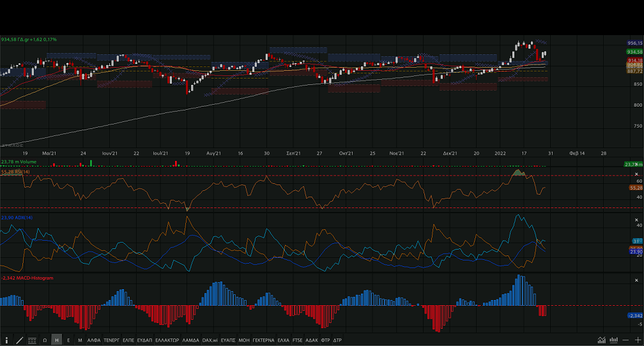644x346 pixels.
Task: Select the FTSE ticker button
Action: pos(298,340)
